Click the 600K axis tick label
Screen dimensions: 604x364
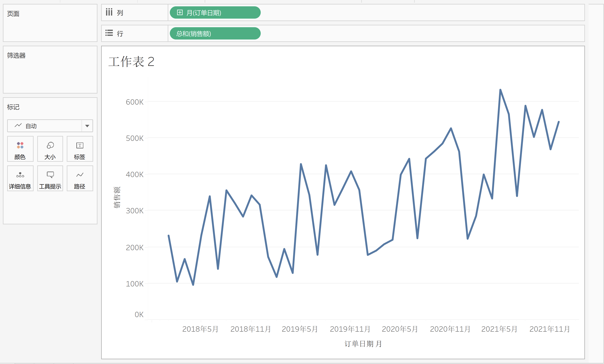click(x=135, y=102)
